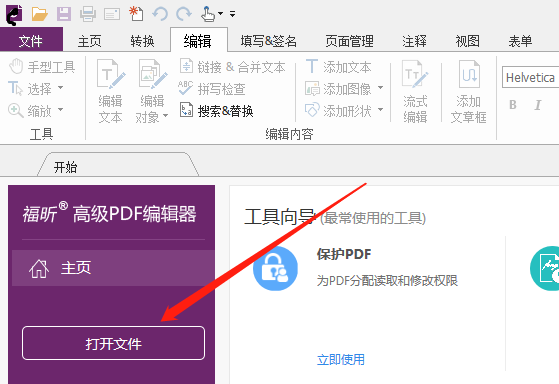Click the Redo arrow icon
The image size is (559, 384).
click(x=184, y=14)
